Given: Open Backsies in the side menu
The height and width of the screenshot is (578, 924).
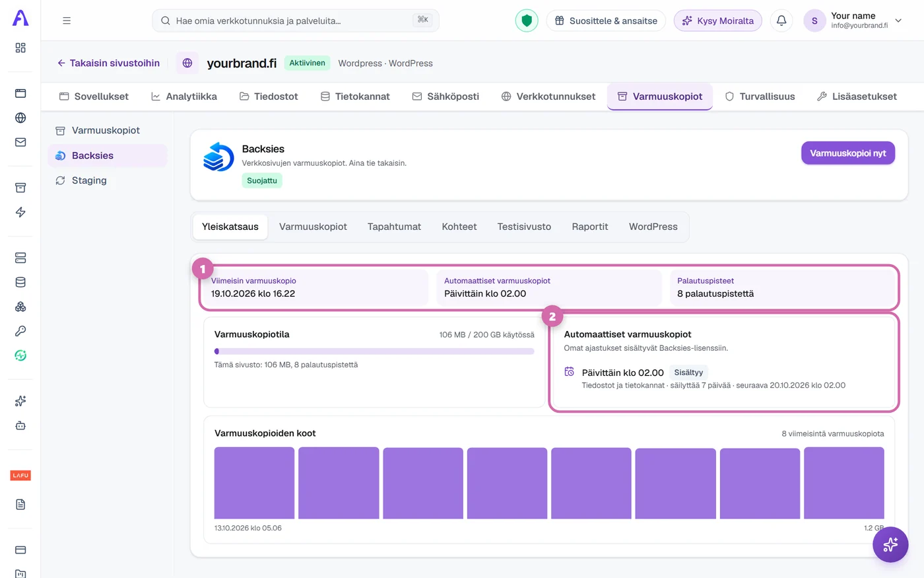Looking at the screenshot, I should point(107,155).
